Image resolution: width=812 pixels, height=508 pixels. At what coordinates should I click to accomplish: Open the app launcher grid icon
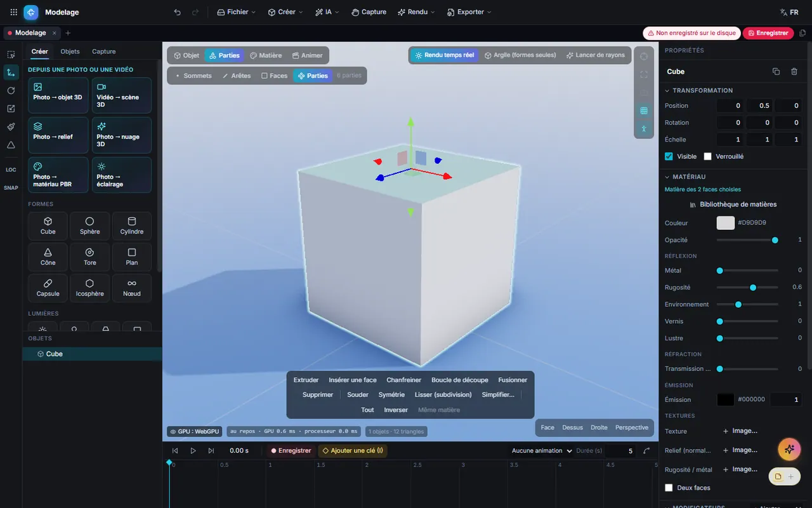[13, 12]
